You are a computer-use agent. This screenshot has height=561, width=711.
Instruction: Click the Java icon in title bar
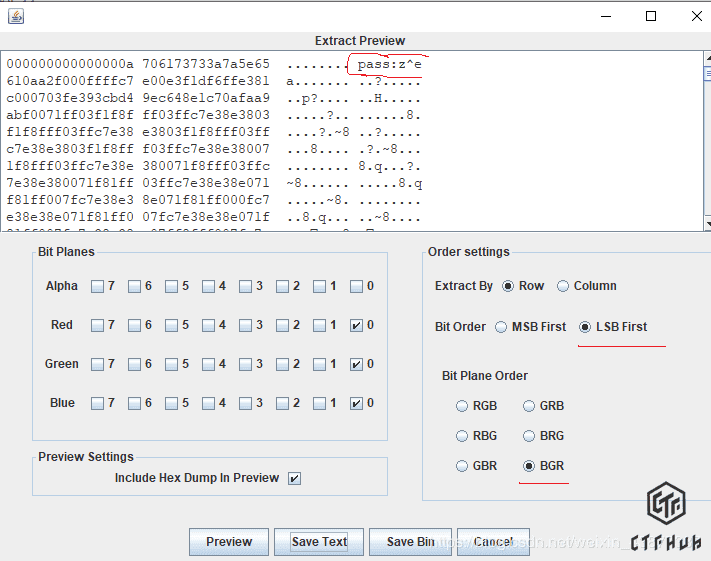(x=15, y=16)
